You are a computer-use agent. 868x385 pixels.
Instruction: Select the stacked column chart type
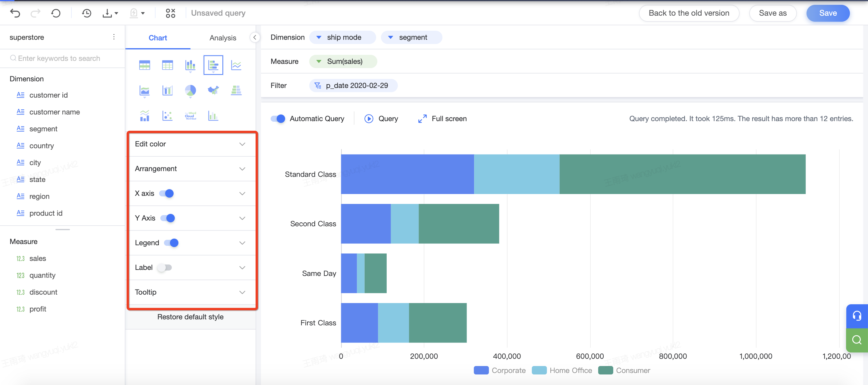[x=190, y=65]
